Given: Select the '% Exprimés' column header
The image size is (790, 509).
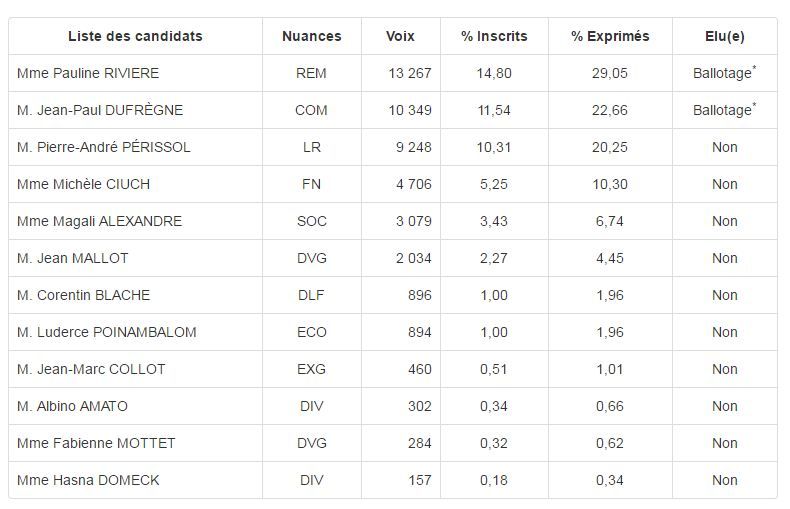Looking at the screenshot, I should point(610,36).
